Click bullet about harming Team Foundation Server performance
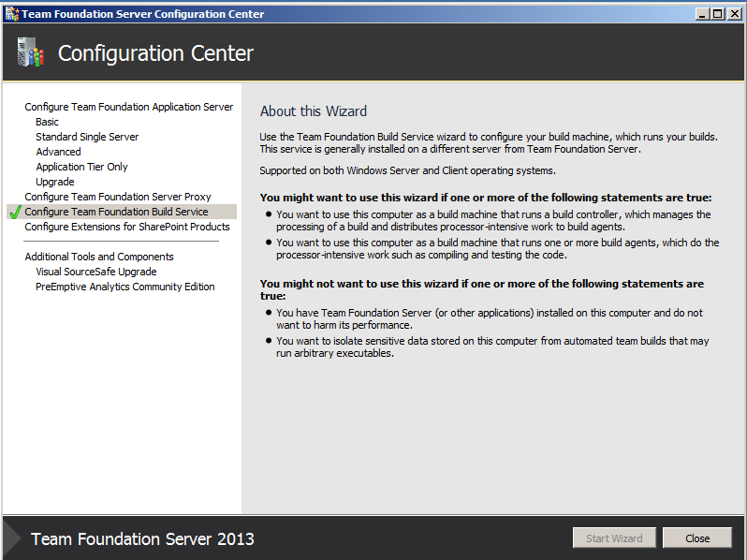 [x=490, y=318]
